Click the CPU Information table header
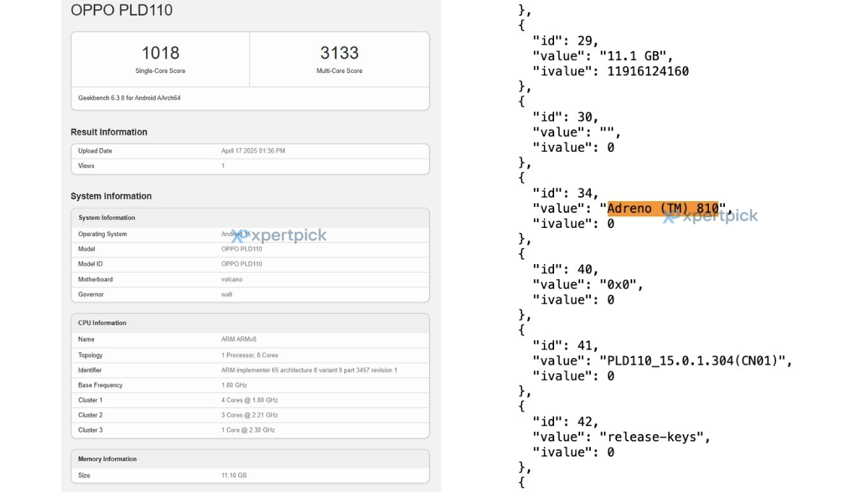Screen dimensions: 868x492 pos(102,323)
